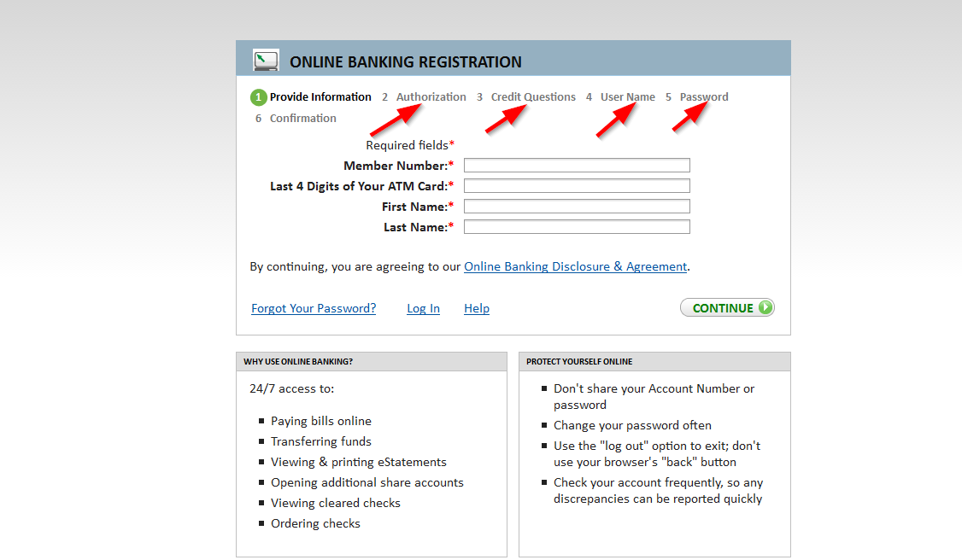The width and height of the screenshot is (962, 560).
Task: Click the Transferring funds item
Action: (321, 441)
